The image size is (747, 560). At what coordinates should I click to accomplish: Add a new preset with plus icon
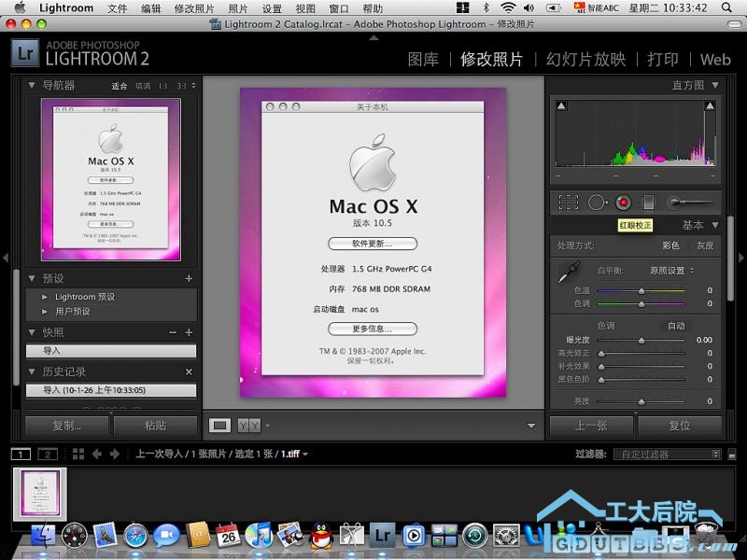pyautogui.click(x=189, y=278)
